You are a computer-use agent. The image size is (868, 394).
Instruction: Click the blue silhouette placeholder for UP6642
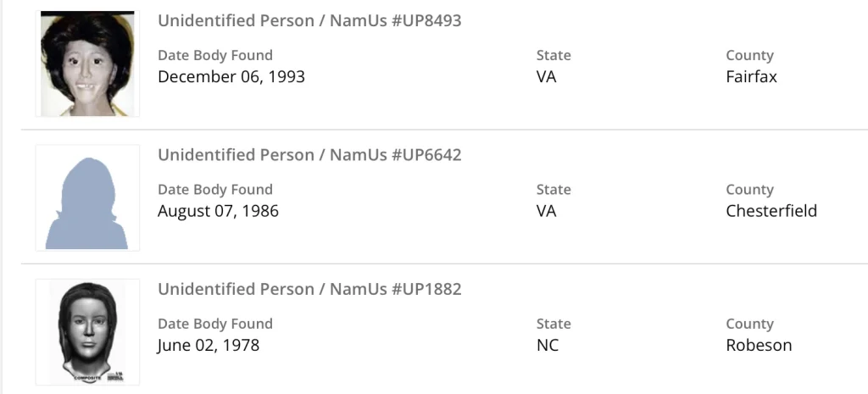tap(87, 198)
